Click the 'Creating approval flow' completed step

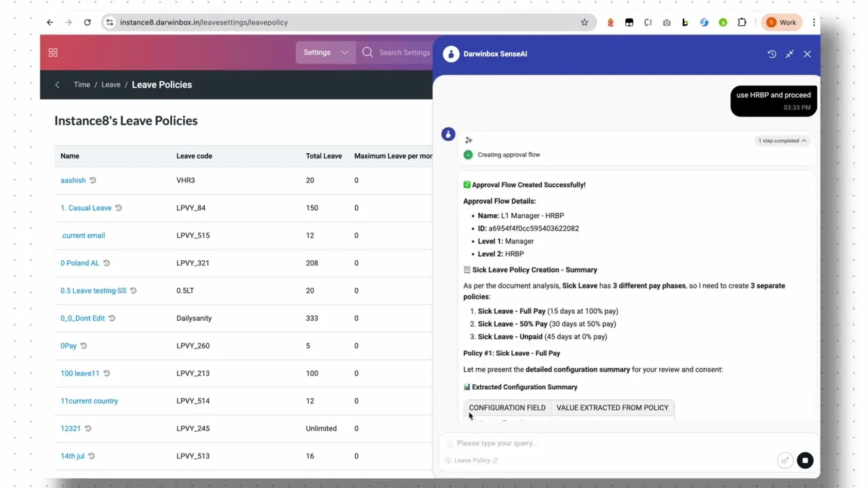tap(509, 155)
